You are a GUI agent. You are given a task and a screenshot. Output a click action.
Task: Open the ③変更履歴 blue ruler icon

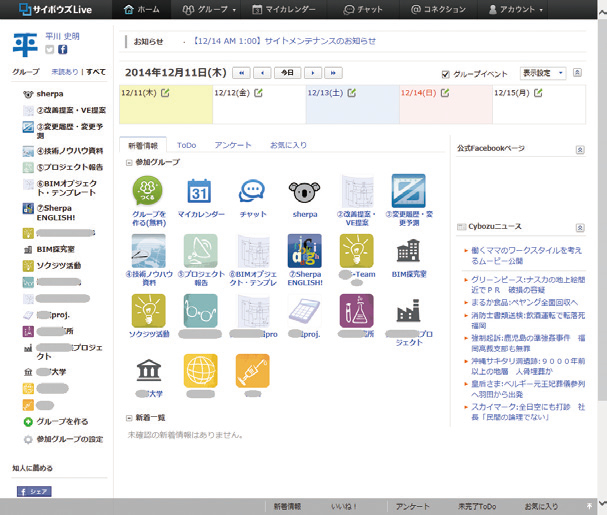pyautogui.click(x=408, y=191)
